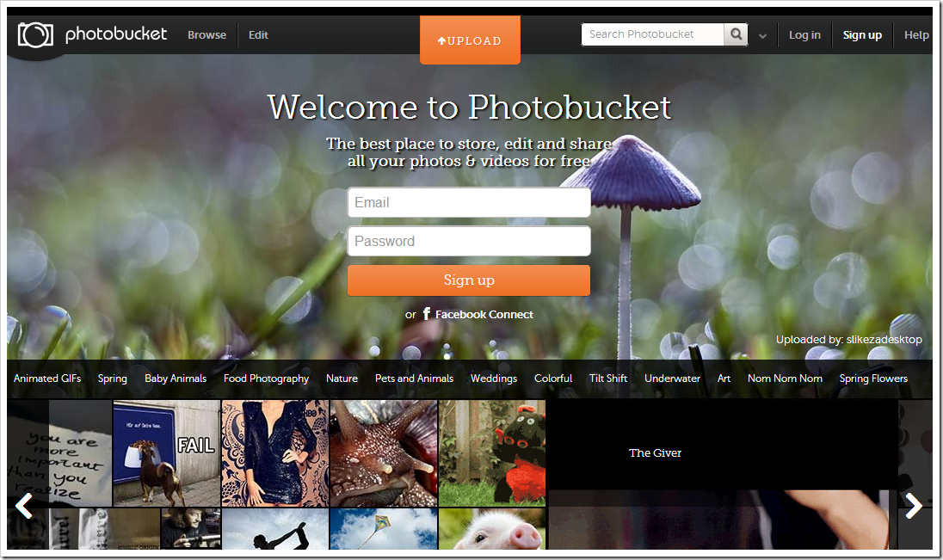Open the yoga silhouette thumbnail
The image size is (943, 560).
pyautogui.click(x=275, y=529)
